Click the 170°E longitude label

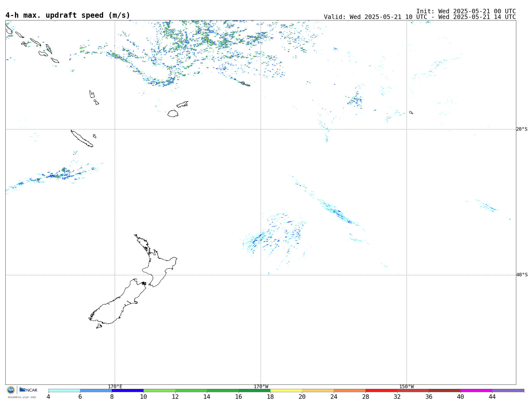pyautogui.click(x=115, y=386)
